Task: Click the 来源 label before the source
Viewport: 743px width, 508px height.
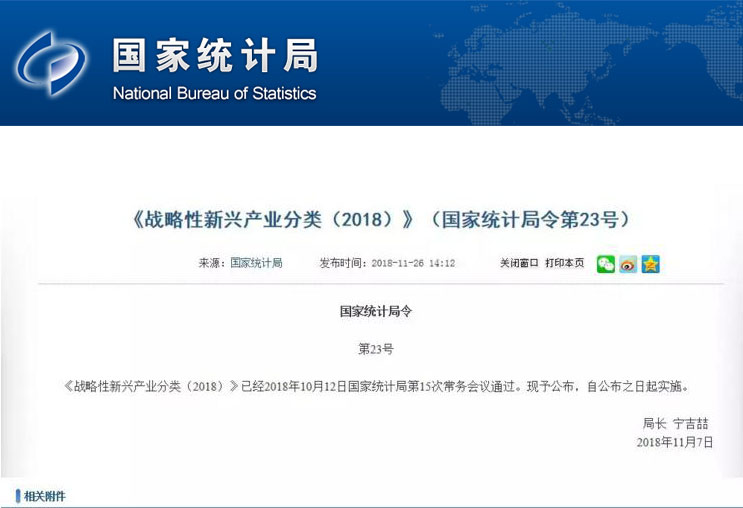Action: pos(212,263)
